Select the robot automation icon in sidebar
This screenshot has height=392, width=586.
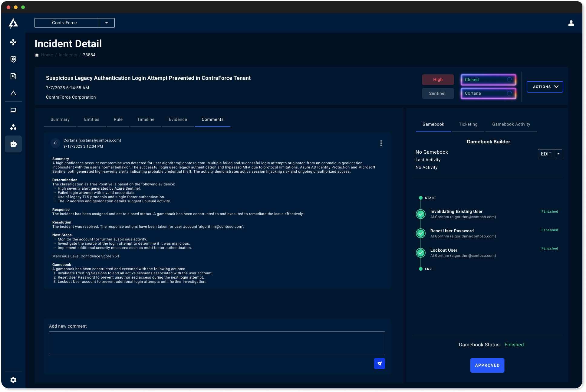pos(13,144)
